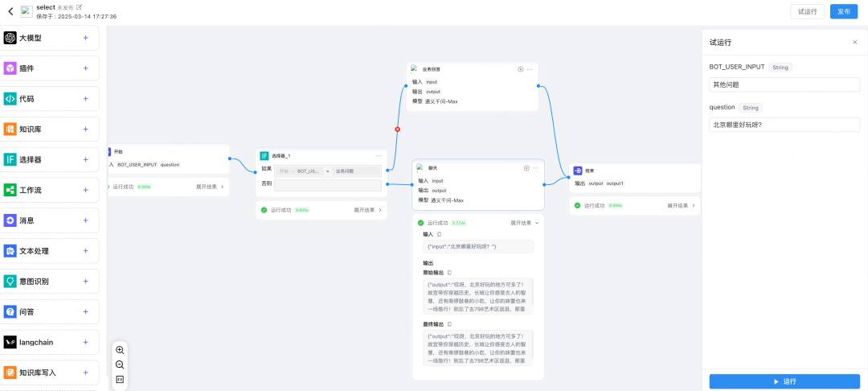Image resolution: width=868 pixels, height=391 pixels.
Task: Add a langchain node with its plus icon
Action: click(x=85, y=342)
